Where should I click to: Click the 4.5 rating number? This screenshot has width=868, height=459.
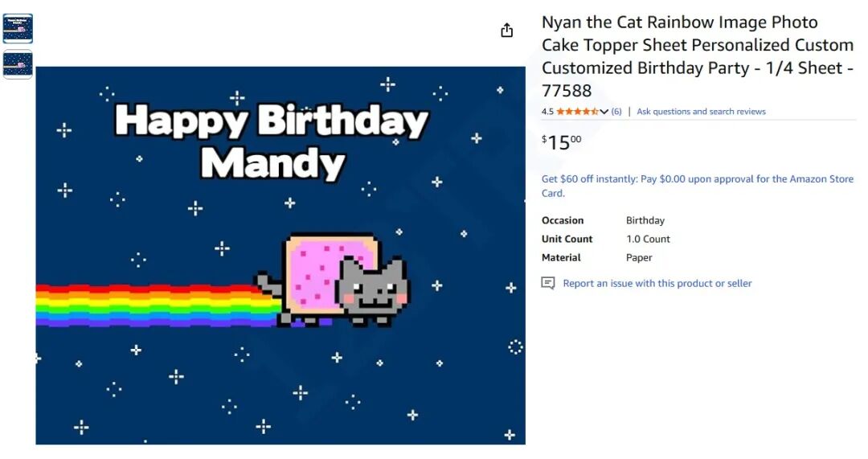[x=547, y=112]
